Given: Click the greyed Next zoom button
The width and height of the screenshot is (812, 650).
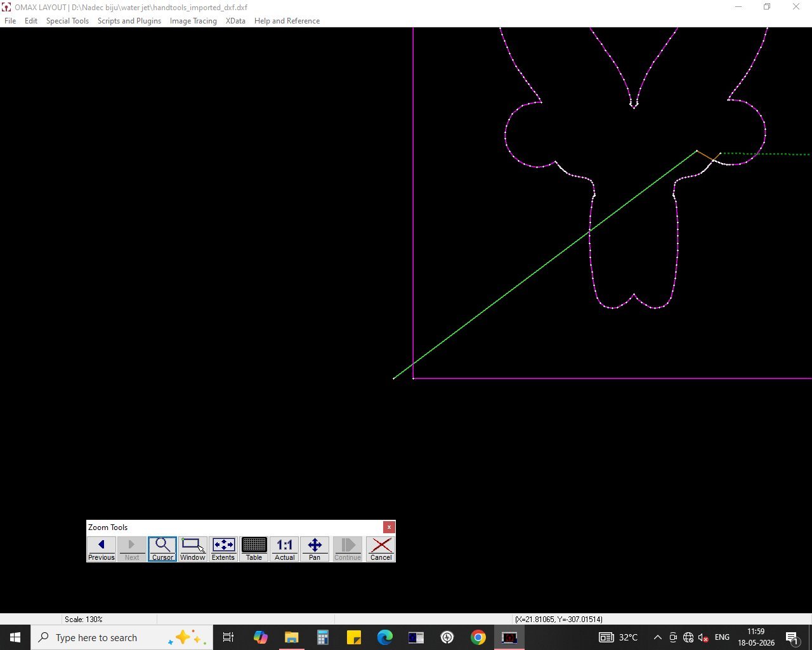Looking at the screenshot, I should tap(132, 549).
